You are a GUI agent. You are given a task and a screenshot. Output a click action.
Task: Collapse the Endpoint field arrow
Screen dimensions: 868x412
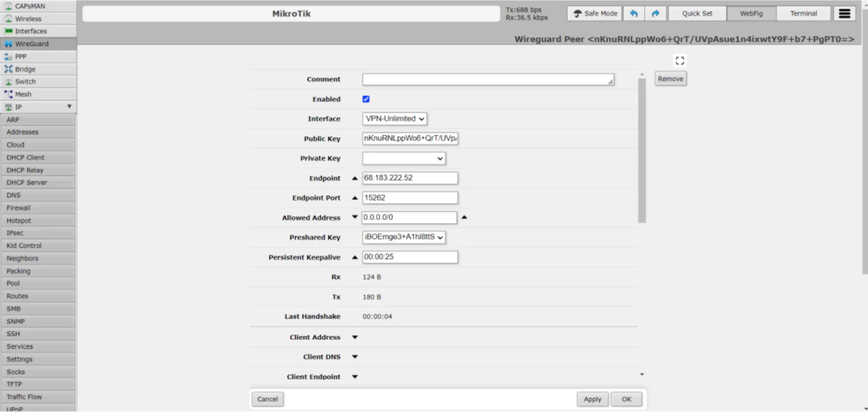(x=354, y=178)
